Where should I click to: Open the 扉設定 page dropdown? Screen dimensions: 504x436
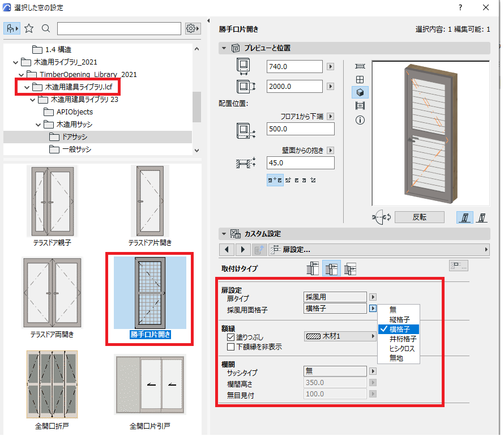[x=379, y=250]
